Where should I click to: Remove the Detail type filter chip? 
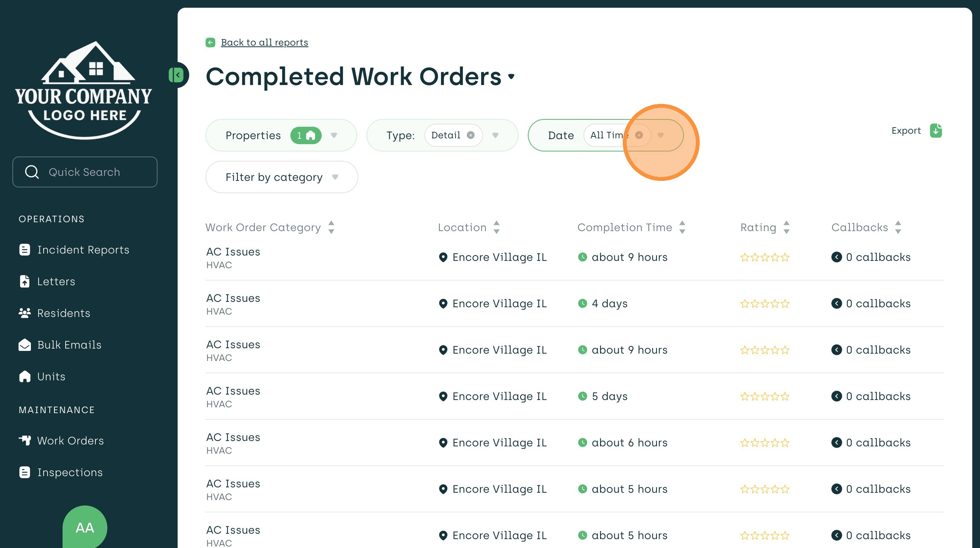(470, 135)
